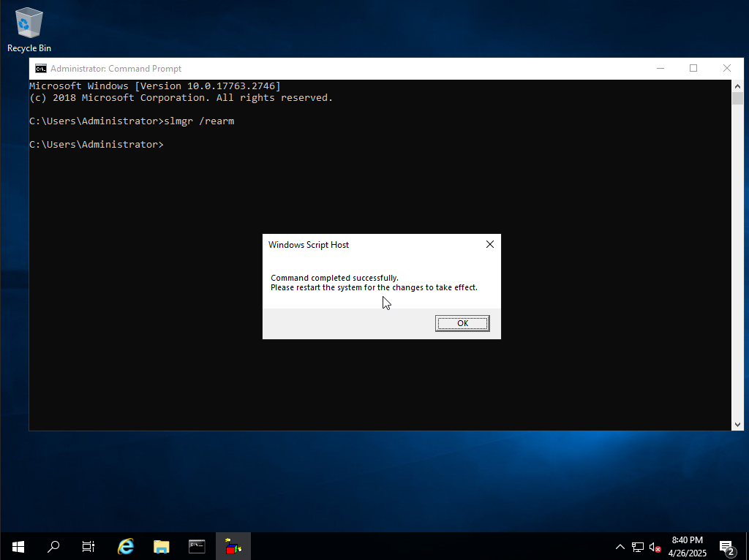Click the Microsoft Windows version line
The width and height of the screenshot is (749, 560).
[155, 86]
